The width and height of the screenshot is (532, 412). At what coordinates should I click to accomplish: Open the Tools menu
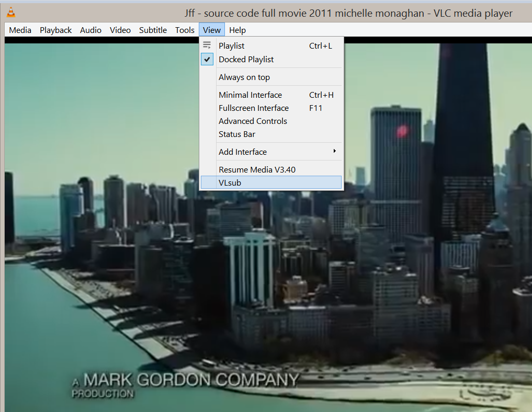(x=185, y=30)
